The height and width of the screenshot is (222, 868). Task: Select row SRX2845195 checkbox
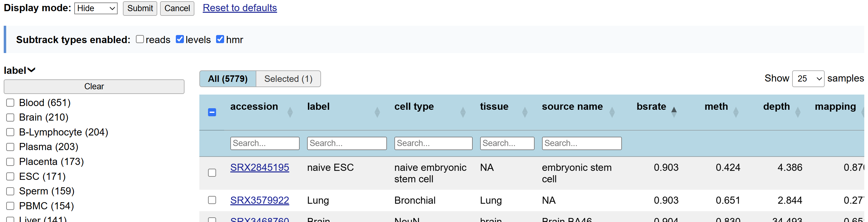pos(213,173)
